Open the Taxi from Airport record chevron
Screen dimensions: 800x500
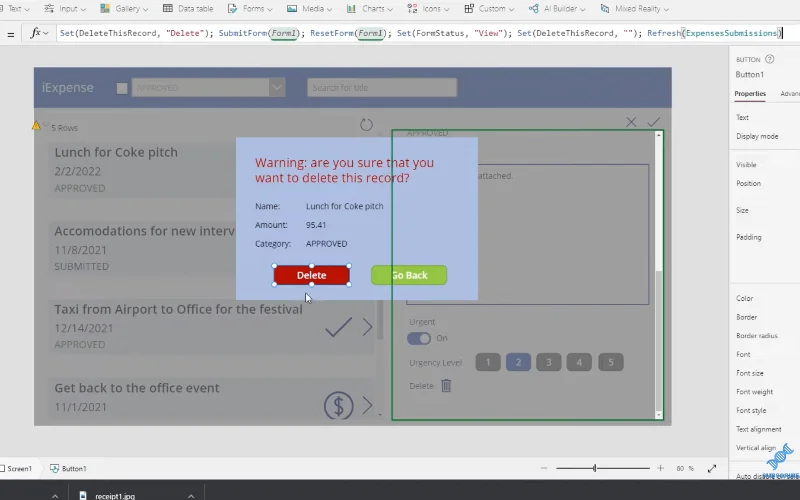coord(367,327)
